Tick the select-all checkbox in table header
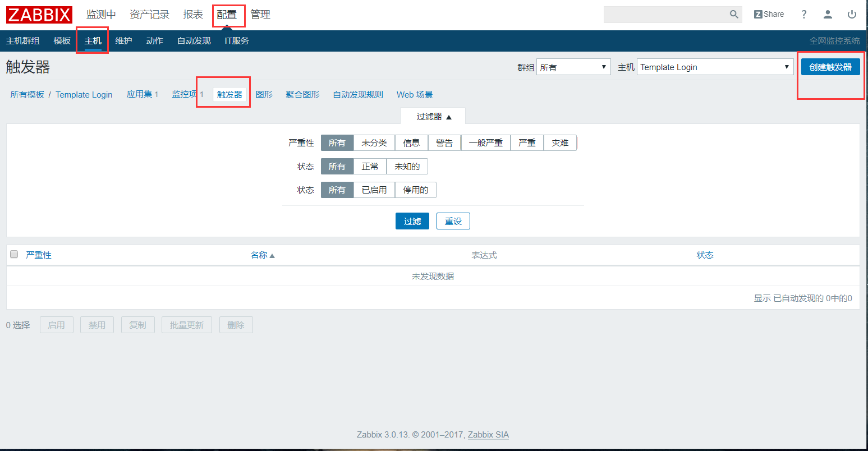 click(14, 255)
